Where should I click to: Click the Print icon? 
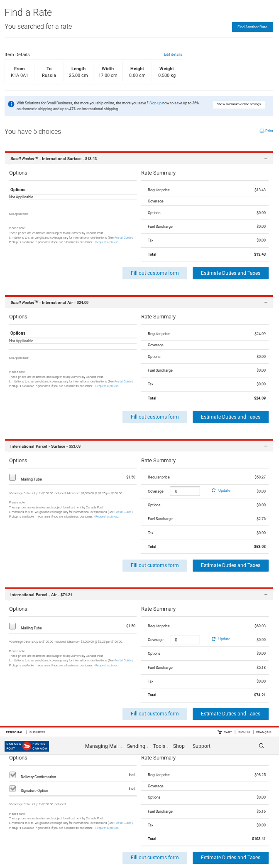(262, 131)
